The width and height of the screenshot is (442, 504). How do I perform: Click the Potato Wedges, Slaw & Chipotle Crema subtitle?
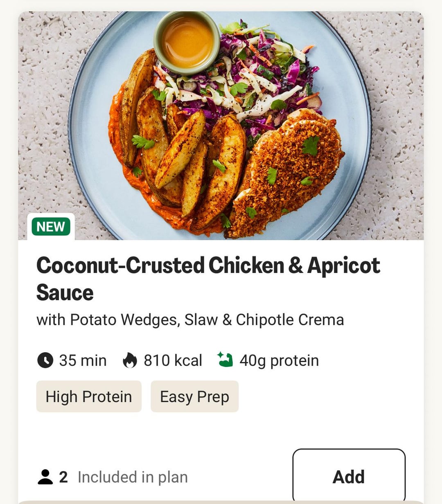[x=190, y=320]
